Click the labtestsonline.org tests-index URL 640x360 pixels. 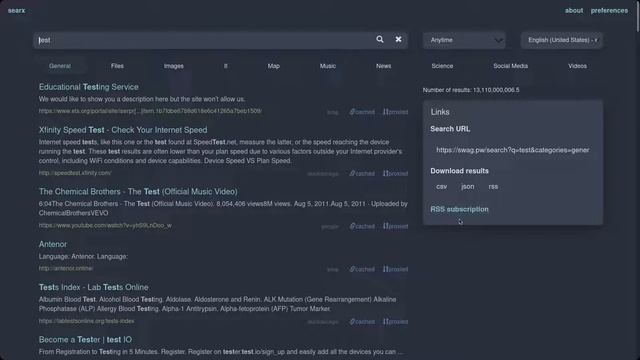point(87,321)
